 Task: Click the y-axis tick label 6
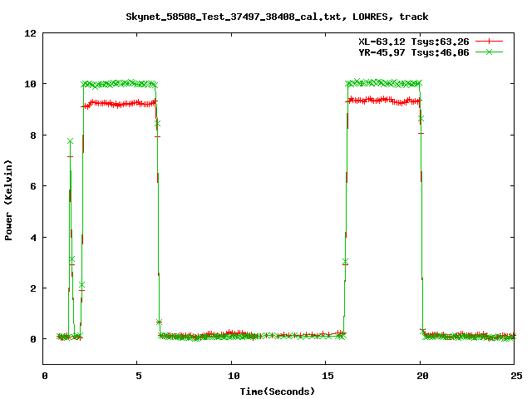tap(33, 186)
